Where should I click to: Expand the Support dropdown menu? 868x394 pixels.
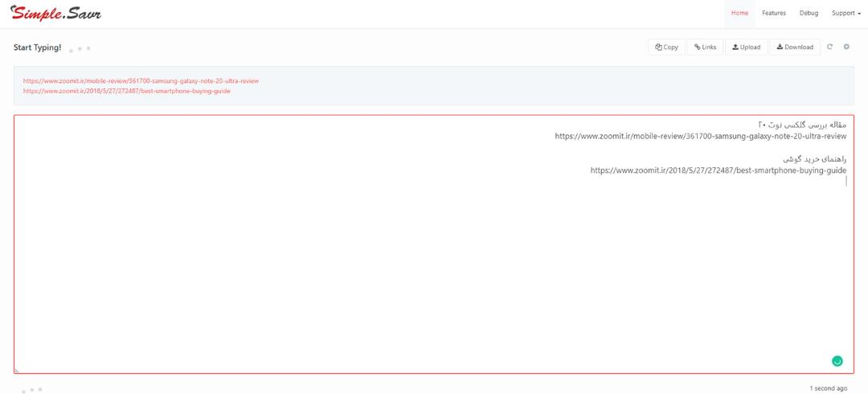pos(845,14)
